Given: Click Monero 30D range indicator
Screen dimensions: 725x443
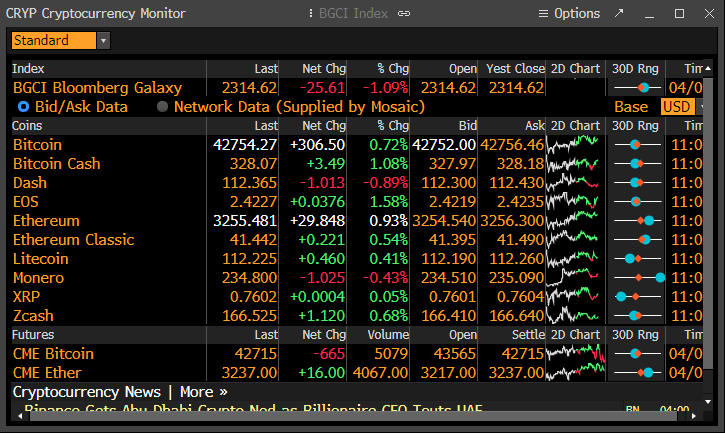Looking at the screenshot, I should 635,277.
